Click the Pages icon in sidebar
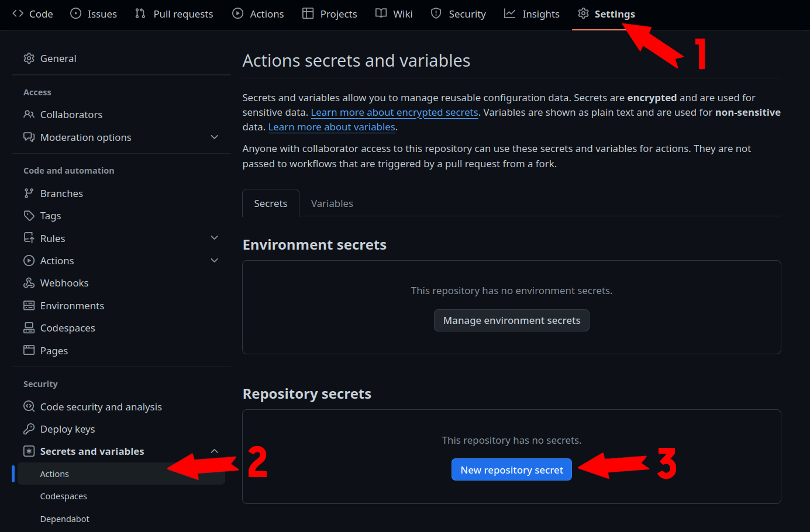 (29, 350)
